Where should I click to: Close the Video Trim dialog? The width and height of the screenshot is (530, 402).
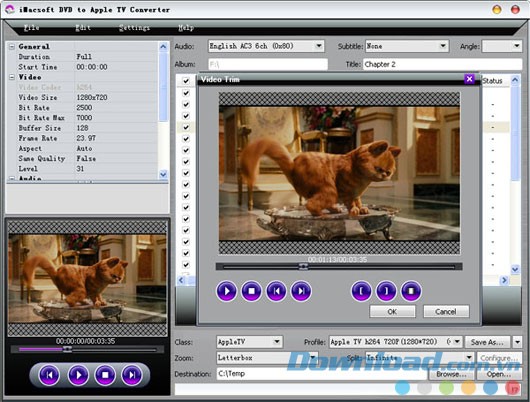469,79
